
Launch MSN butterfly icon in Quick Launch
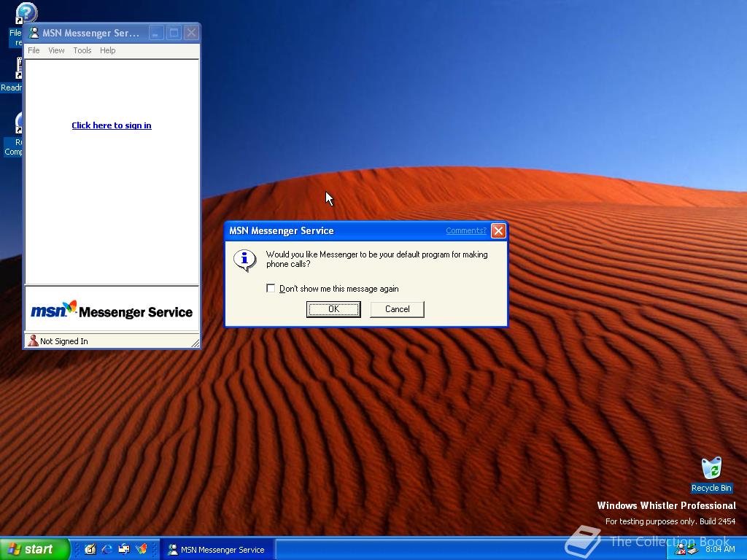141,550
